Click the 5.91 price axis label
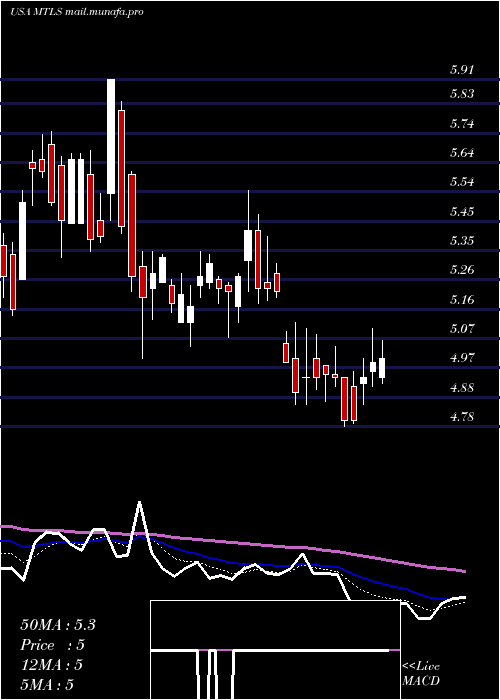 pos(462,70)
